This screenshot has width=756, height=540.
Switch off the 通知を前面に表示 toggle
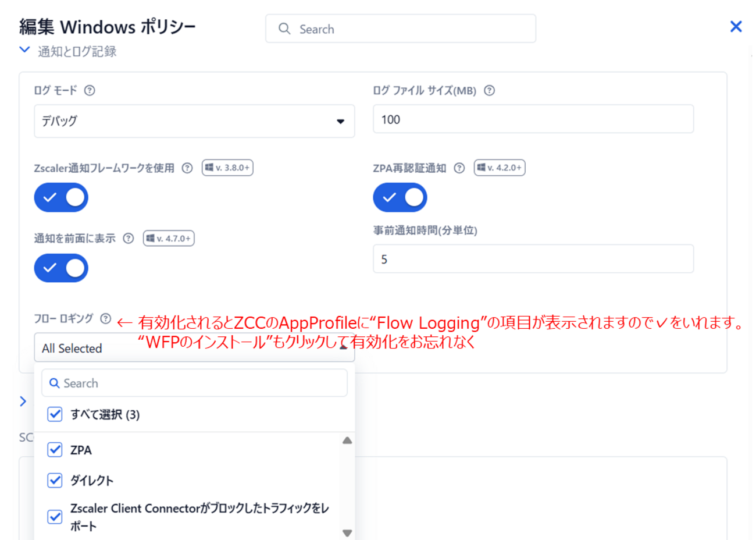coord(61,268)
